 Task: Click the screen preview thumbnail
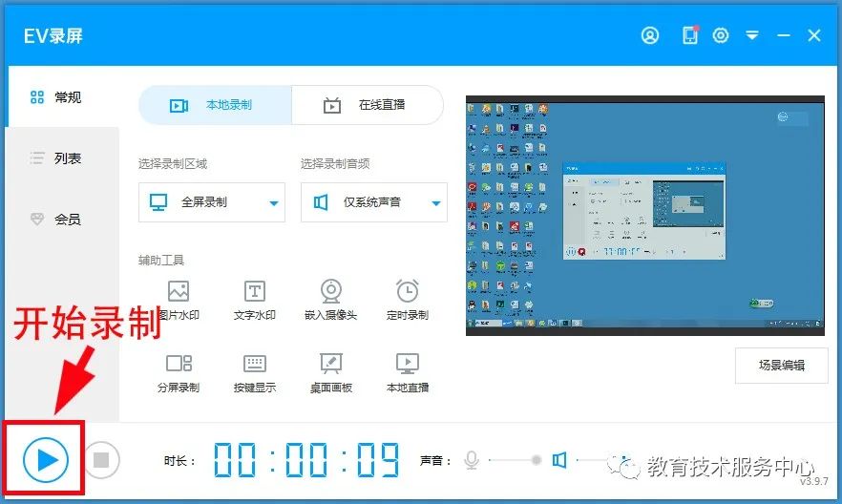coord(645,216)
